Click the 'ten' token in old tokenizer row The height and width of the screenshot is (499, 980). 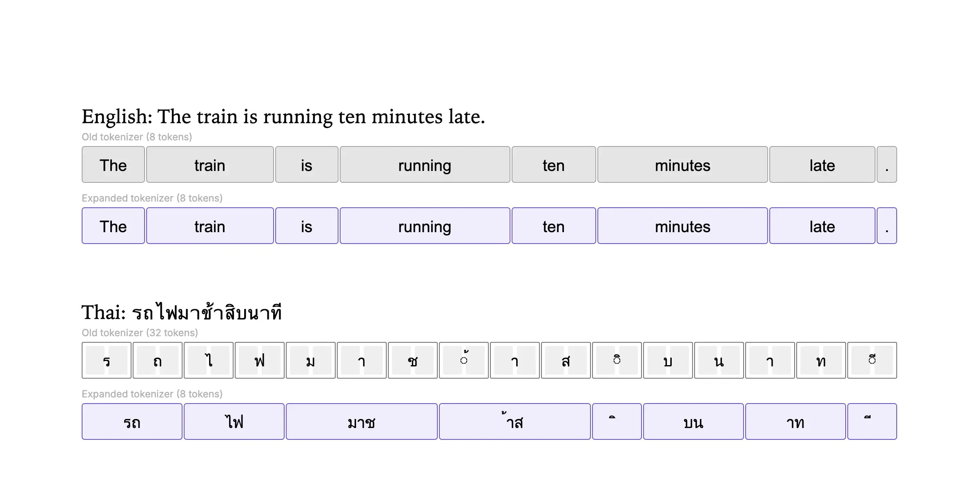click(554, 164)
